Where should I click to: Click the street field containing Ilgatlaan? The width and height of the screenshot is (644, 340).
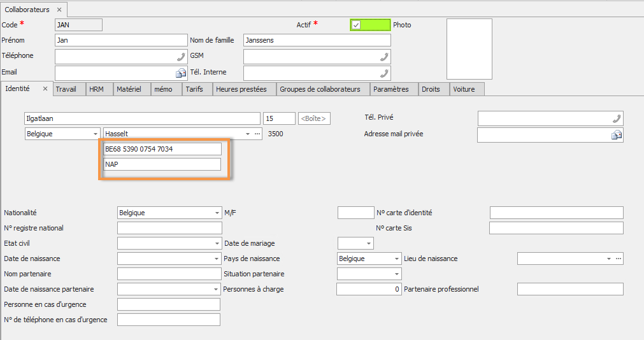tap(142, 118)
